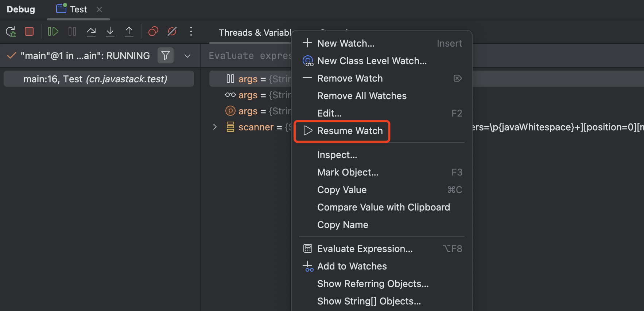
Task: Expand the scanner variable node
Action: tap(215, 127)
